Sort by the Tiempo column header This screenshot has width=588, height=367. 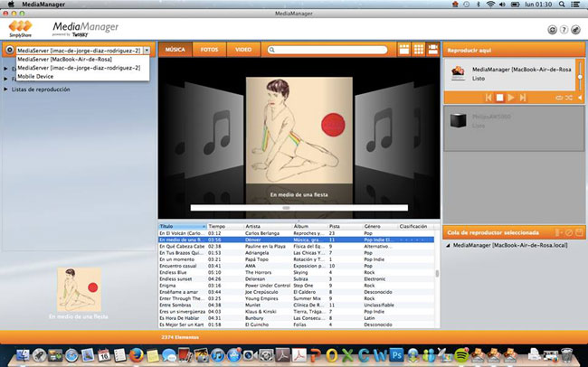(225, 226)
